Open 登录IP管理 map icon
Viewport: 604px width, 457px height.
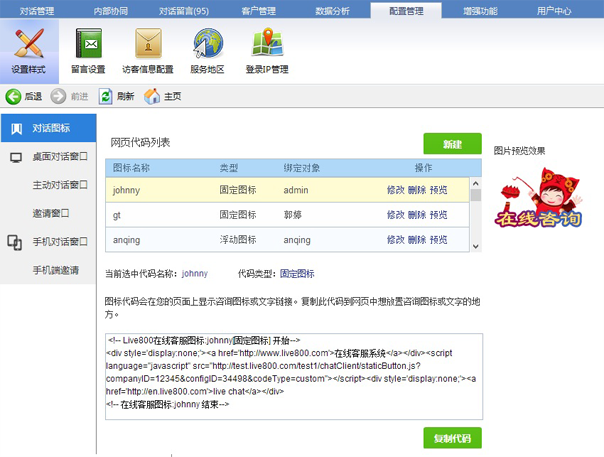266,49
